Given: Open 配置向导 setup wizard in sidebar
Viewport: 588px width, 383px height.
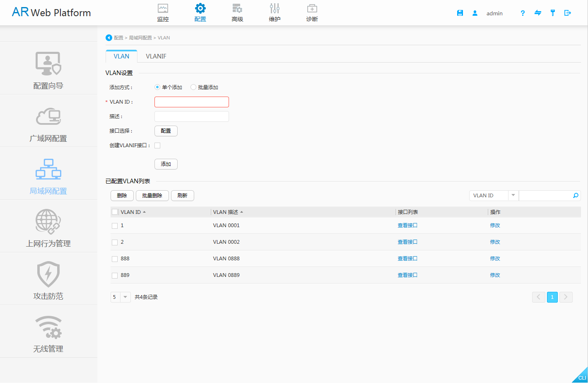Looking at the screenshot, I should (48, 68).
